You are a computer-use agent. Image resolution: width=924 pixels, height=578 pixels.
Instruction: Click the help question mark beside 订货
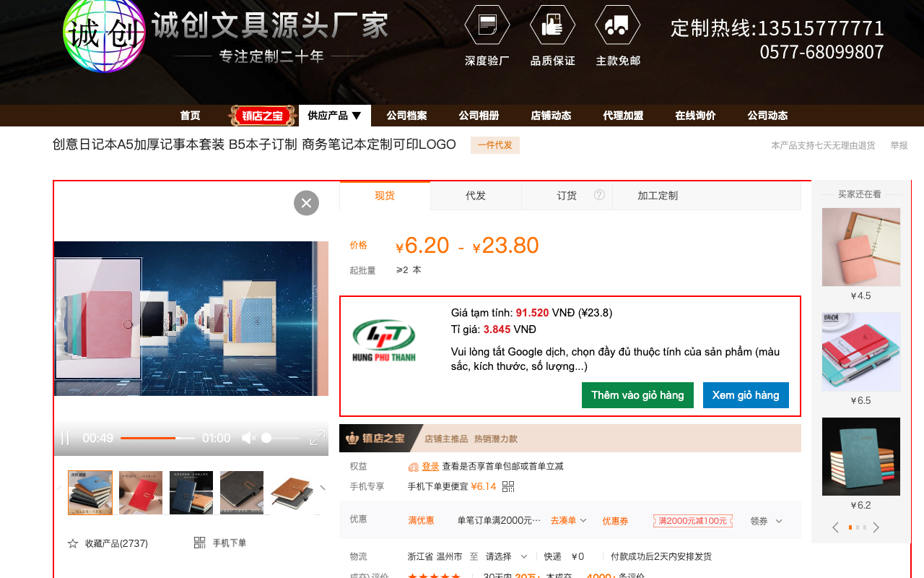(x=599, y=195)
